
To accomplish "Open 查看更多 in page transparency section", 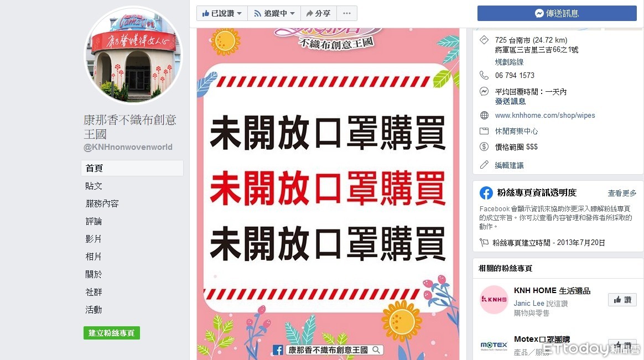I will [622, 193].
